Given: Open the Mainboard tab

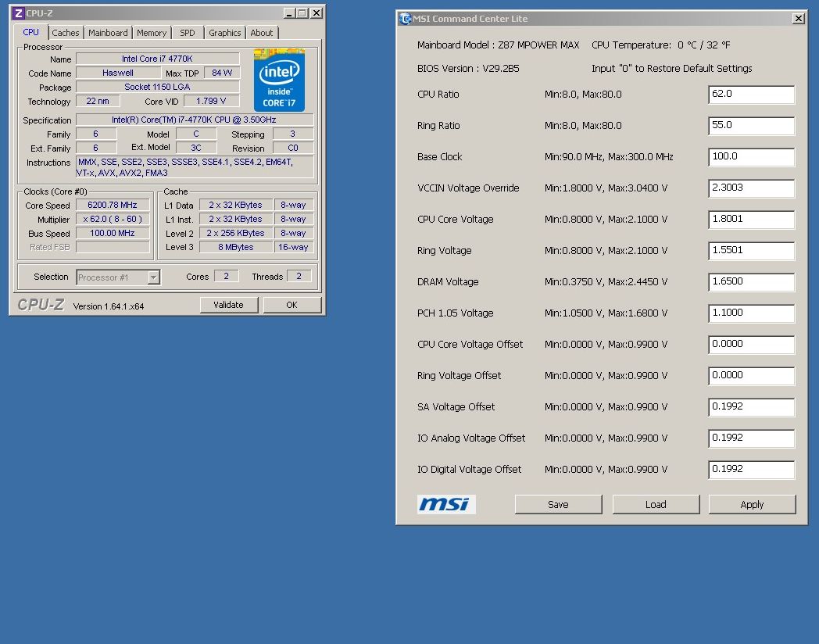Looking at the screenshot, I should 108,33.
